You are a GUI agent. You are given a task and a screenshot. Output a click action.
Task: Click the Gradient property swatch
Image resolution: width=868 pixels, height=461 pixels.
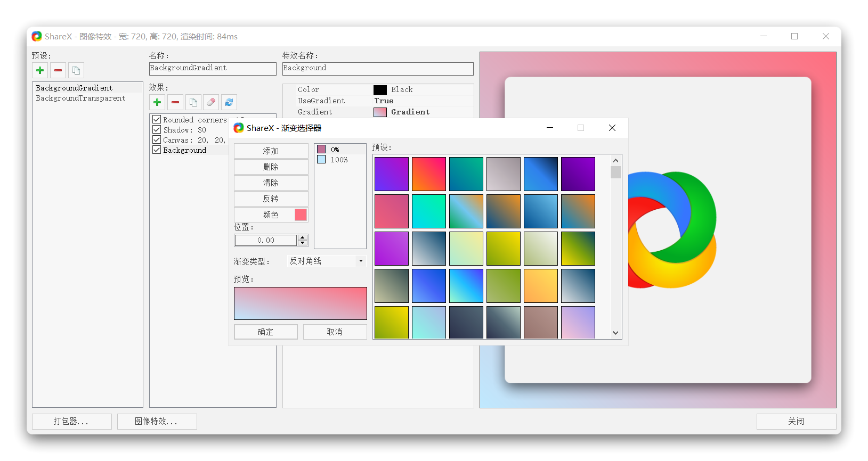pyautogui.click(x=380, y=112)
